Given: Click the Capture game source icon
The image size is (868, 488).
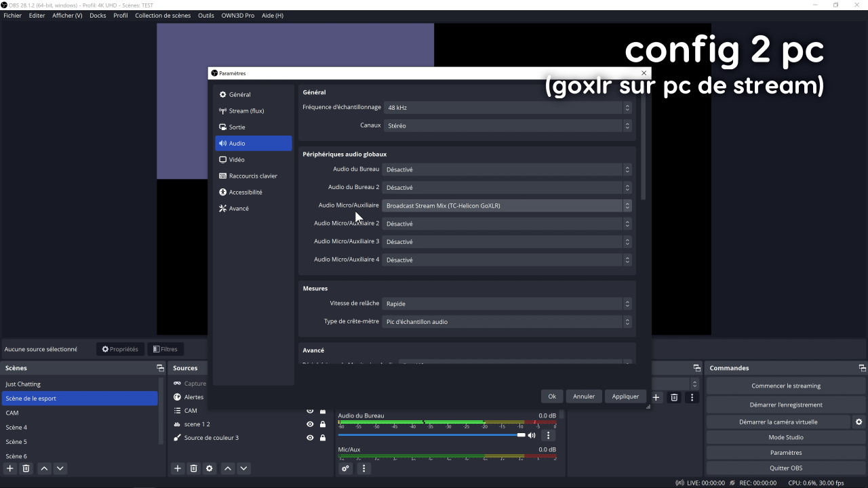Looking at the screenshot, I should tap(177, 383).
